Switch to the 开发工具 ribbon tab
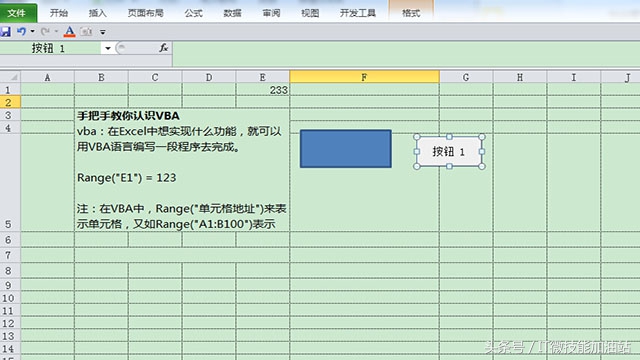This screenshot has height=360, width=640. click(x=358, y=13)
